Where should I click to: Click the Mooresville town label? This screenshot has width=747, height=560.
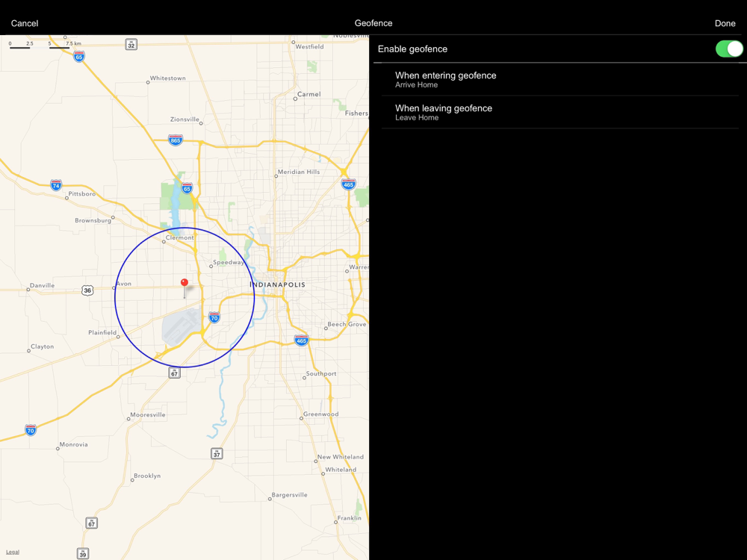click(x=148, y=414)
